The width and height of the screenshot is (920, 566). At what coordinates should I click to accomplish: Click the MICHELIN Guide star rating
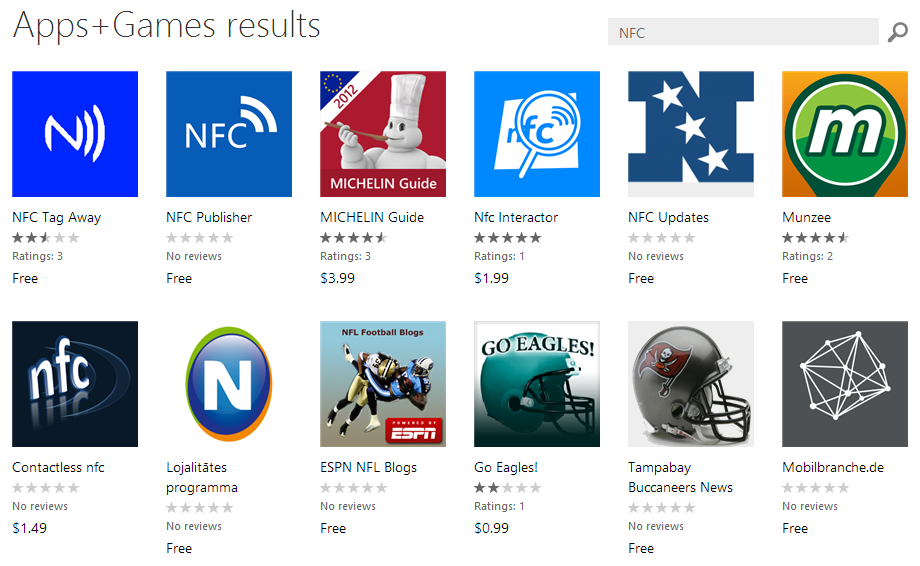pos(353,238)
